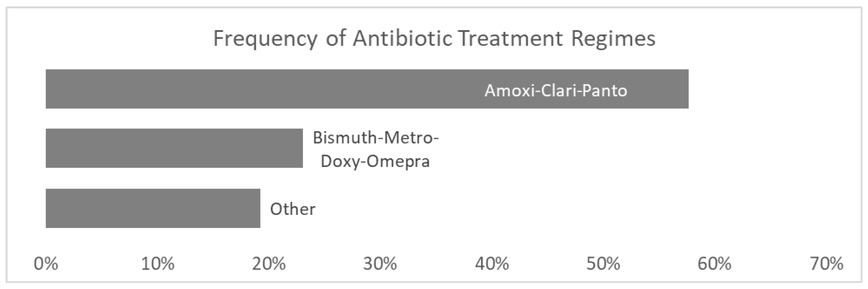868x289 pixels.
Task: Click the 40% axis tick label
Action: coord(492,264)
